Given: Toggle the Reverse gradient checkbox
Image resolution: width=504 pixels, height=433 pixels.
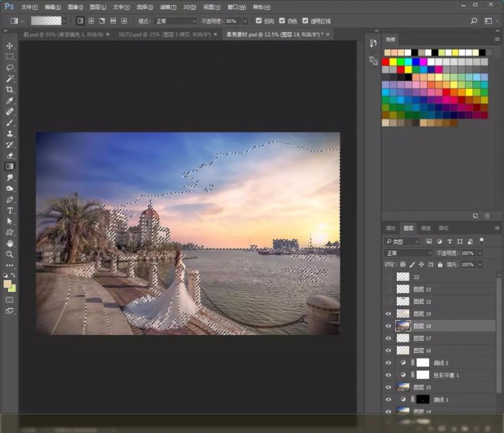Looking at the screenshot, I should tap(258, 21).
